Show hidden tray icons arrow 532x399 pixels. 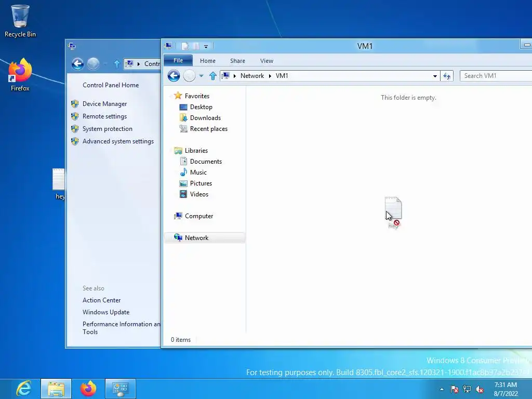point(442,390)
